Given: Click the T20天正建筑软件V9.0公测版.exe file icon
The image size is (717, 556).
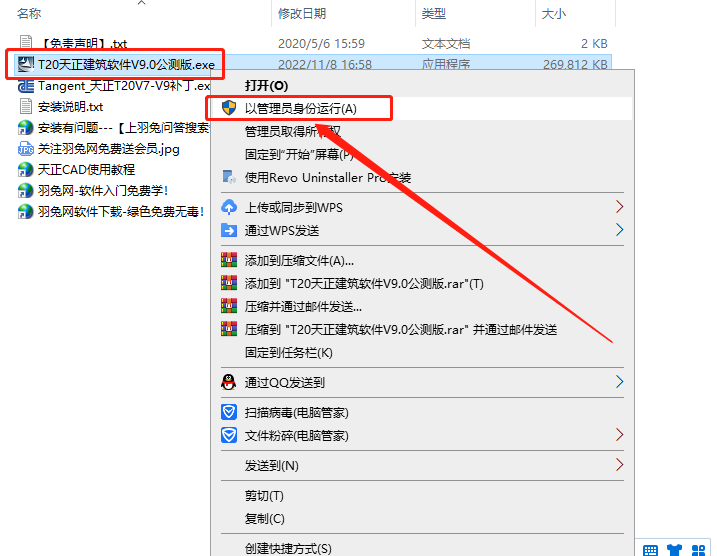Looking at the screenshot, I should pos(25,64).
